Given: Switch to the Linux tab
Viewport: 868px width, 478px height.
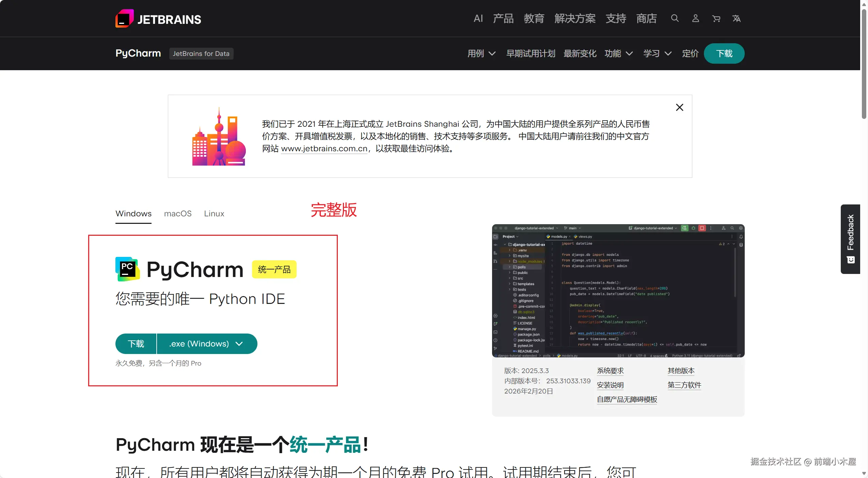Looking at the screenshot, I should [x=214, y=214].
